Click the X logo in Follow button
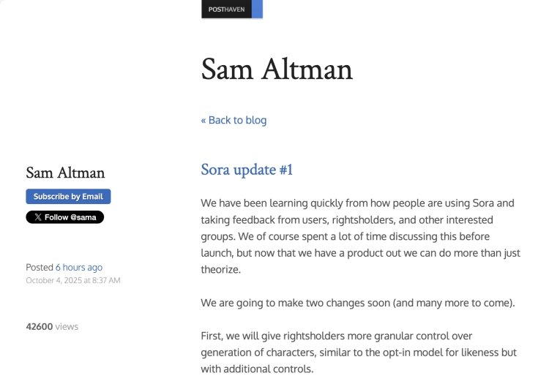549x392 pixels. (38, 217)
